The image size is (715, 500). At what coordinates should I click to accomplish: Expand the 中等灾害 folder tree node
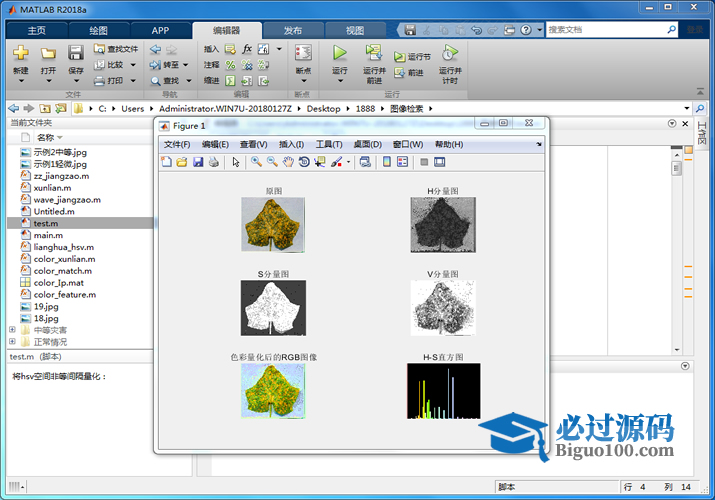tap(12, 330)
